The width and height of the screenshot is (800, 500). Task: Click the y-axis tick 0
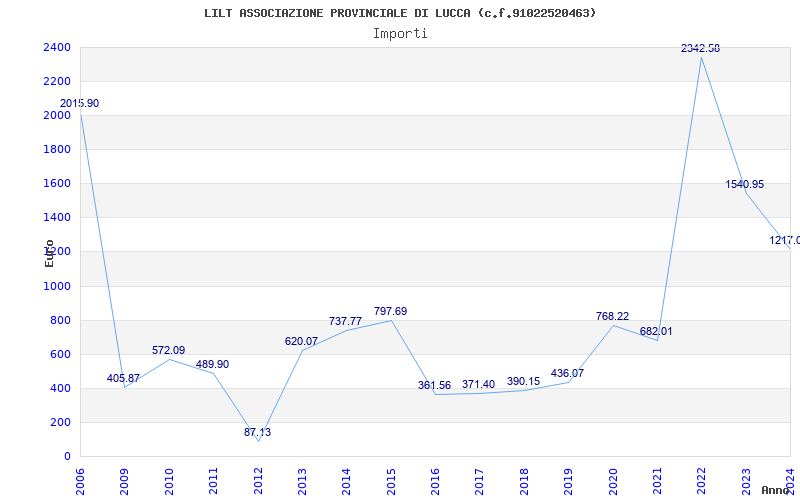[67, 457]
